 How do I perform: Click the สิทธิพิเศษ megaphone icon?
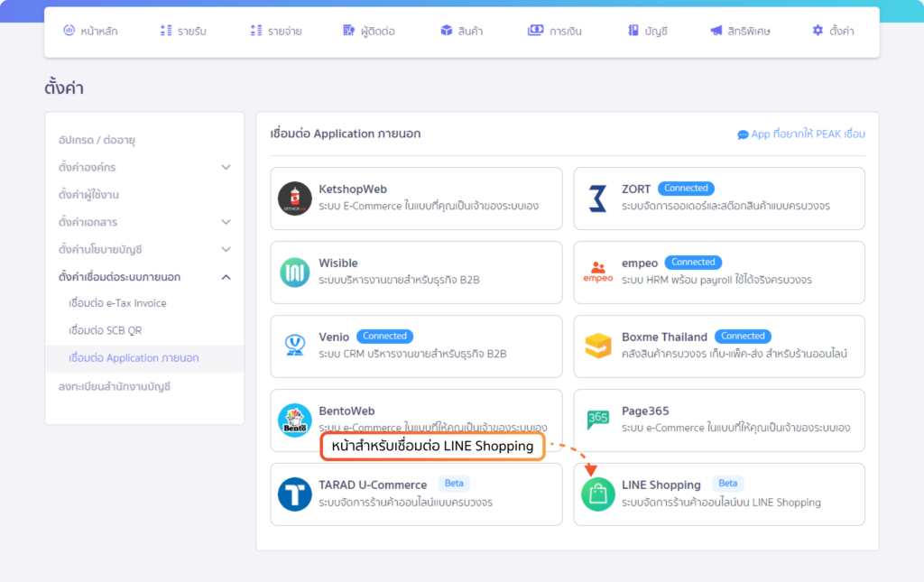[x=716, y=30]
